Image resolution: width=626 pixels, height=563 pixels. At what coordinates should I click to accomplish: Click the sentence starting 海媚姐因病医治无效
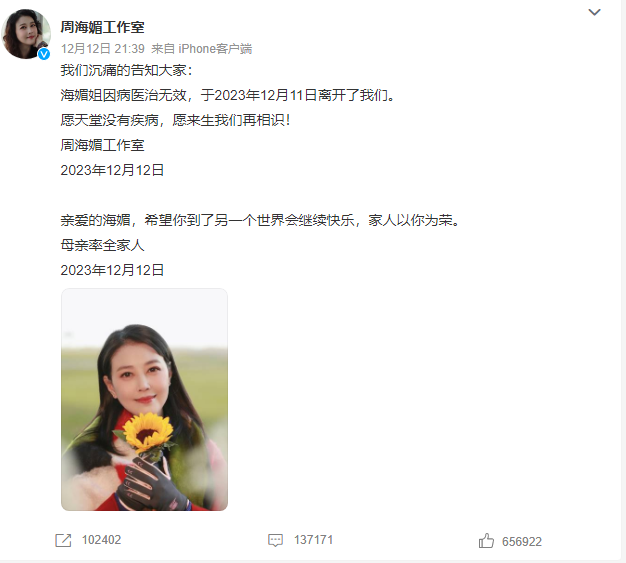[228, 95]
